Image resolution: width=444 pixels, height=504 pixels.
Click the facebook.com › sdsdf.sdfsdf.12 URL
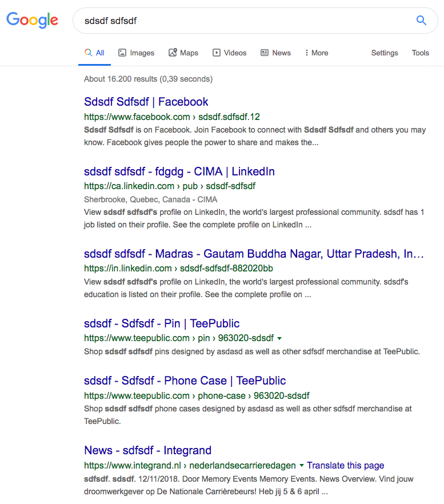172,117
